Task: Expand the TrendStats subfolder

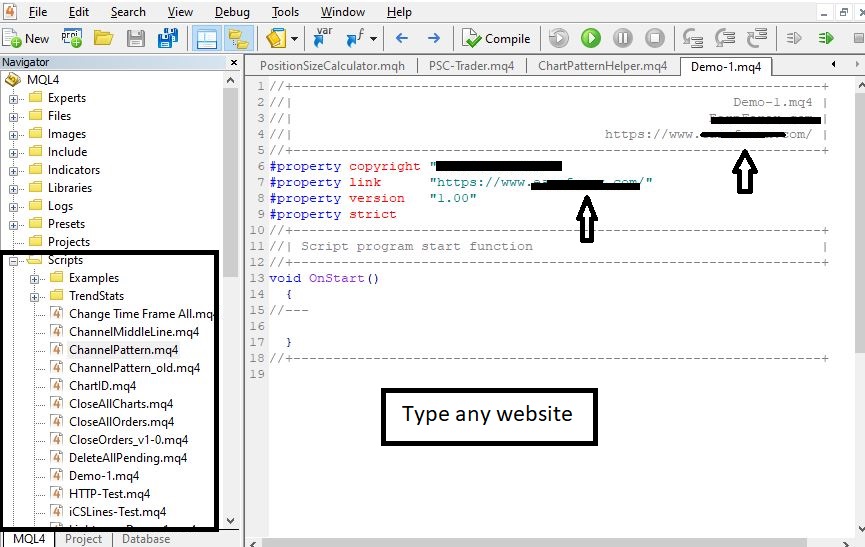Action: (x=34, y=297)
